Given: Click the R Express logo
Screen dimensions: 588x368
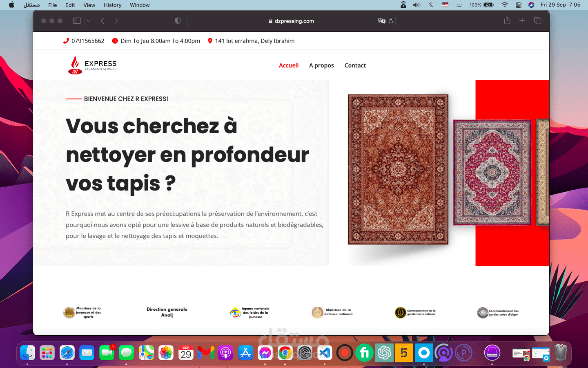Looking at the screenshot, I should [x=92, y=65].
